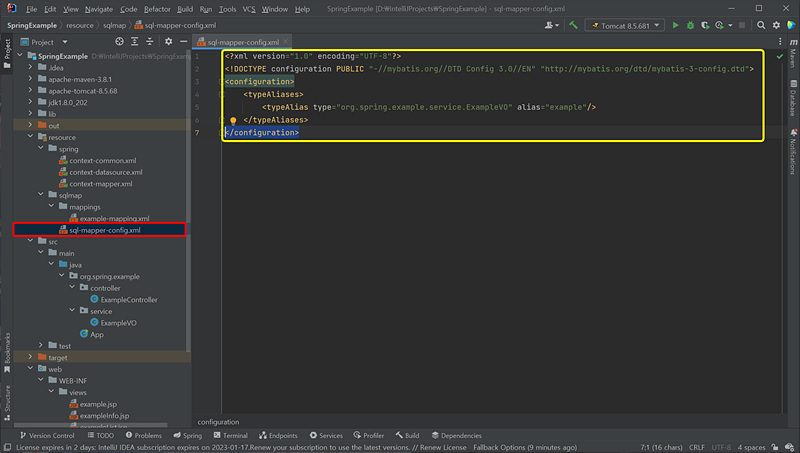Viewport: 800px width, 453px height.
Task: Expand all items in Project panel
Action: coord(134,42)
